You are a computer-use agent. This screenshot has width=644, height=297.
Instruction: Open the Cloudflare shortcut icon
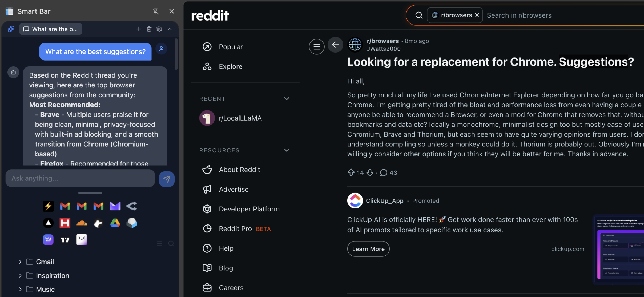coord(82,223)
